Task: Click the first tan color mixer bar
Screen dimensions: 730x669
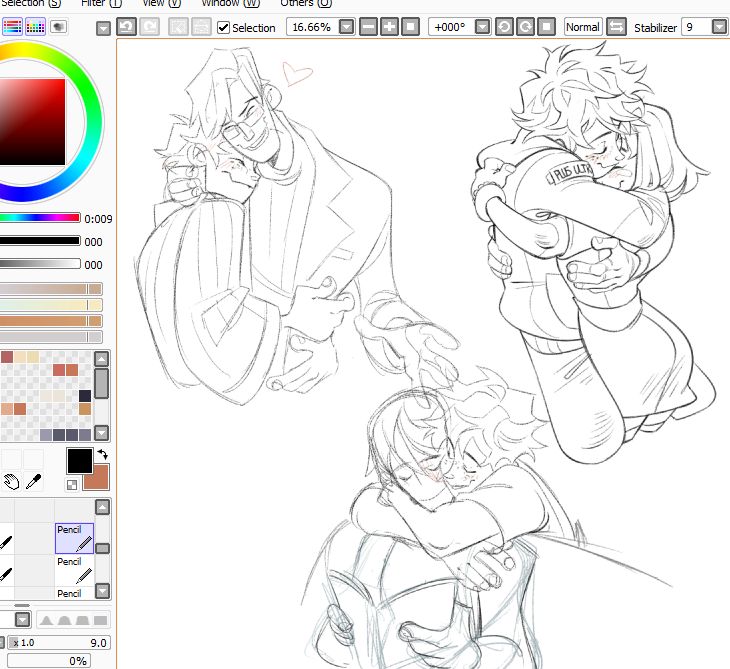Action: [x=51, y=289]
